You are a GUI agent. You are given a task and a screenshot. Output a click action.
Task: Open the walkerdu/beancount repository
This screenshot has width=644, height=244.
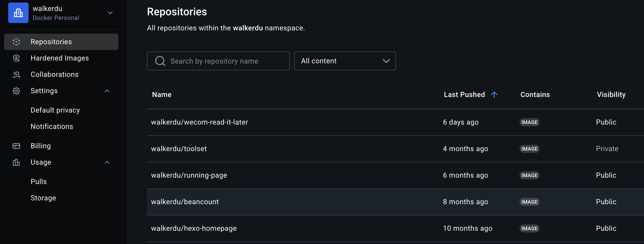tap(185, 202)
